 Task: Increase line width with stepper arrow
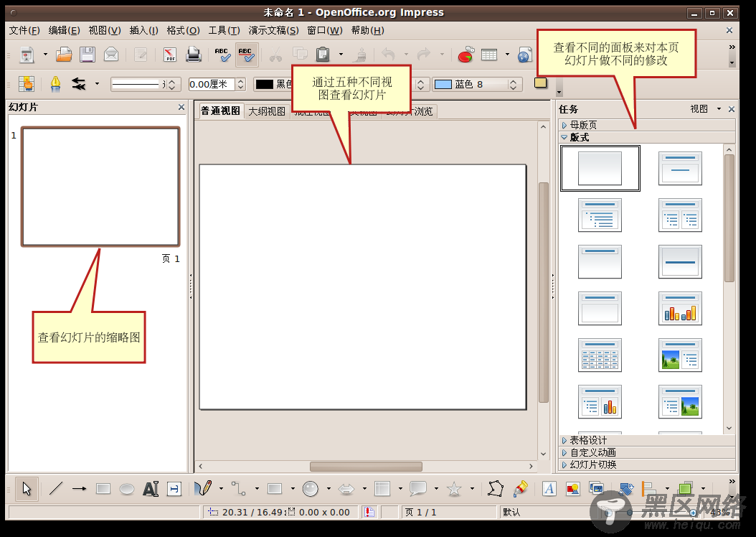(240, 81)
